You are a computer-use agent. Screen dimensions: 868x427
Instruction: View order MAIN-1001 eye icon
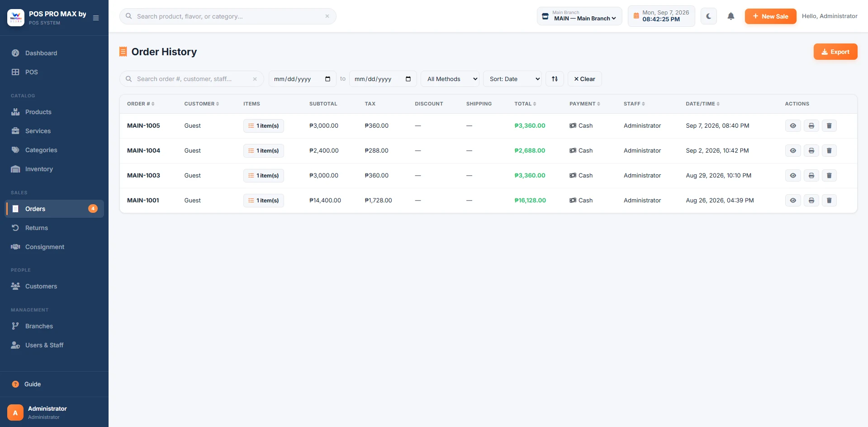793,201
